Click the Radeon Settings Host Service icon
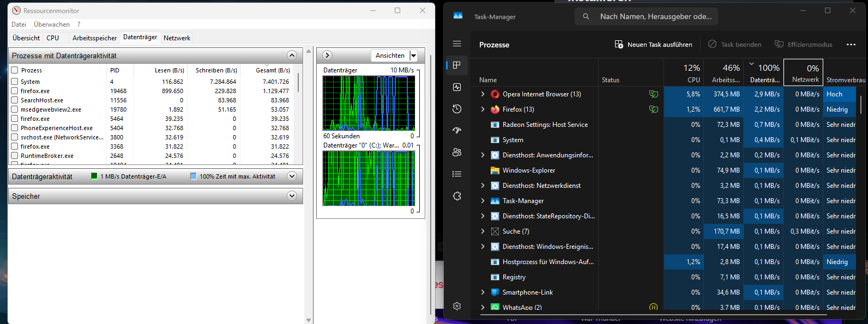Image resolution: width=868 pixels, height=324 pixels. point(495,125)
